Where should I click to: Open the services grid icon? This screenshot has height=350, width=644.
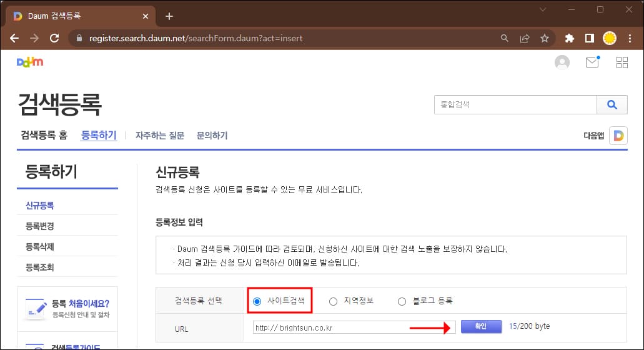[x=622, y=62]
